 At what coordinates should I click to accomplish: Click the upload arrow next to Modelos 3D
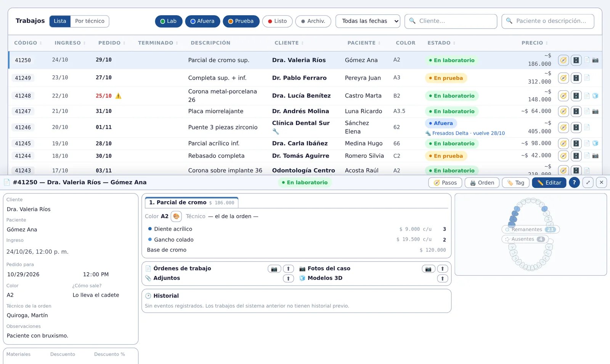442,278
